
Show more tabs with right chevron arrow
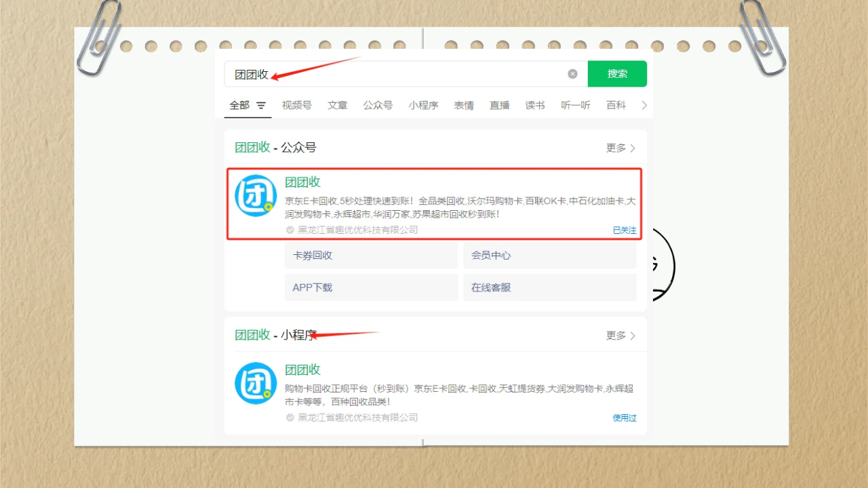[x=644, y=105]
